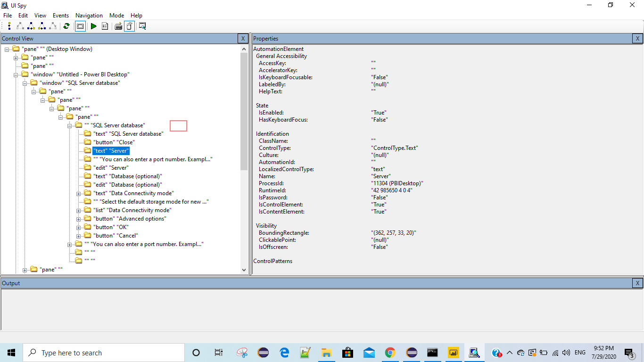
Task: Click the green start events toolbar icon
Action: 93,26
